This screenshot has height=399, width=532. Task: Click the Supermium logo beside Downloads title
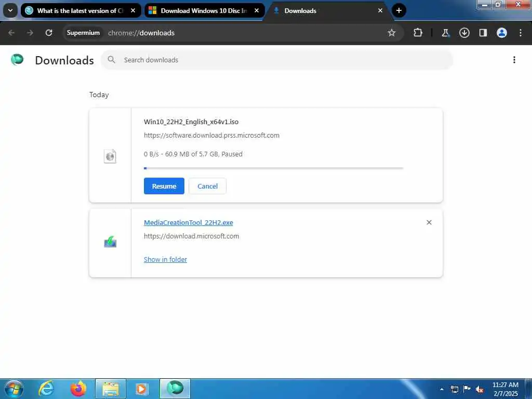click(17, 60)
